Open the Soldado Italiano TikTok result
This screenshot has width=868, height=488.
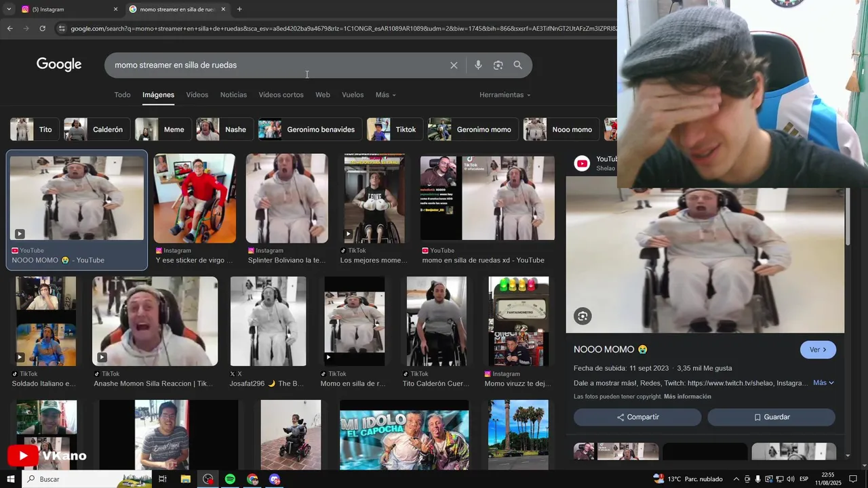pyautogui.click(x=46, y=321)
